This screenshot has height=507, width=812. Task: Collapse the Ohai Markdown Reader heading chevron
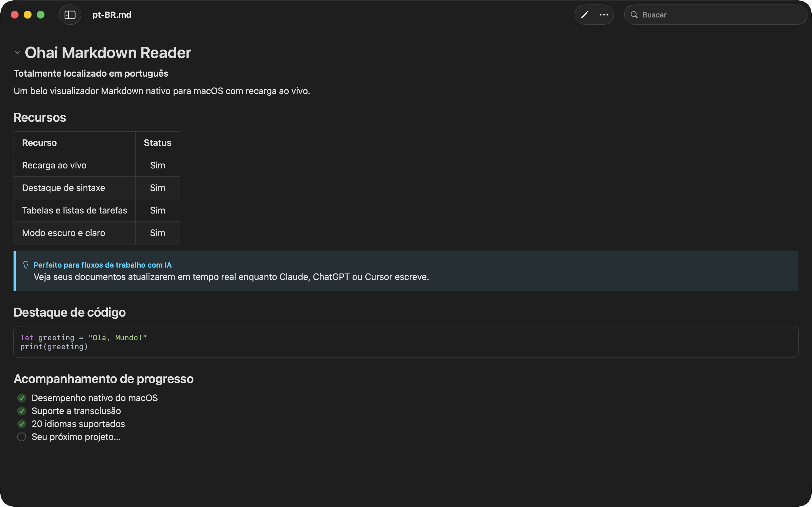[x=18, y=53]
